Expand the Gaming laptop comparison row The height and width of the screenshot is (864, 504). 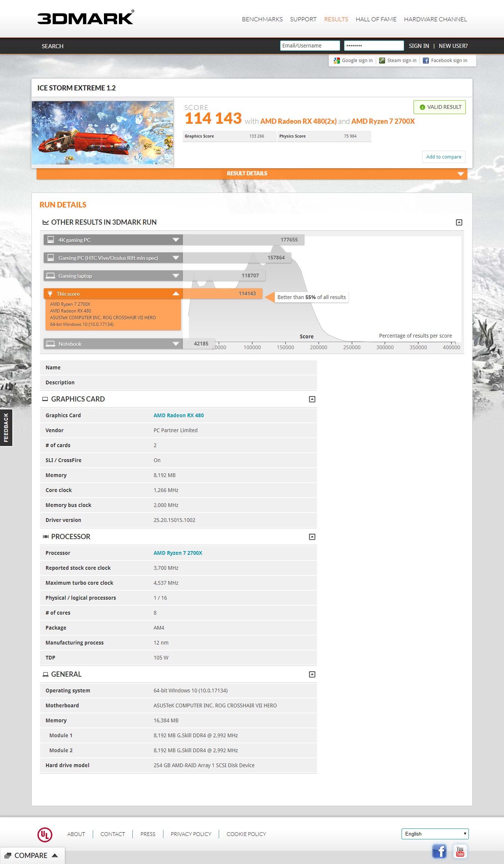coord(175,276)
